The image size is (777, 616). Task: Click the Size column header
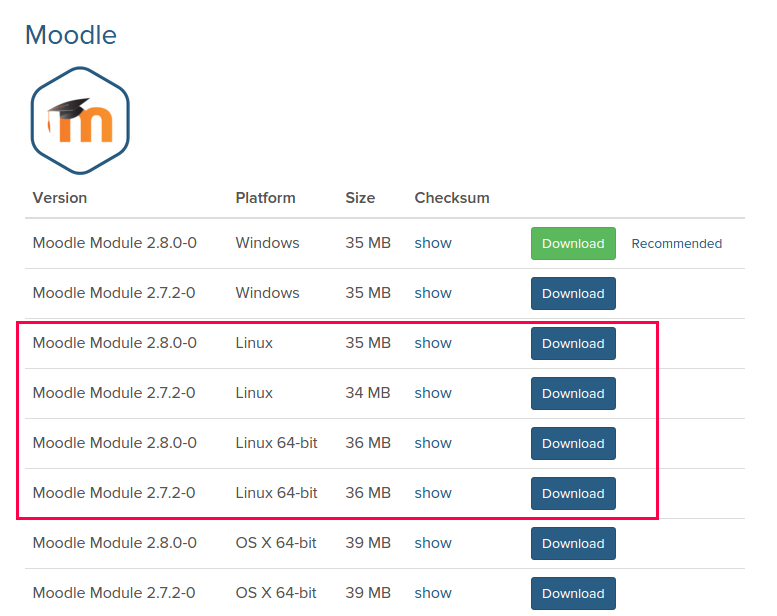pyautogui.click(x=360, y=198)
